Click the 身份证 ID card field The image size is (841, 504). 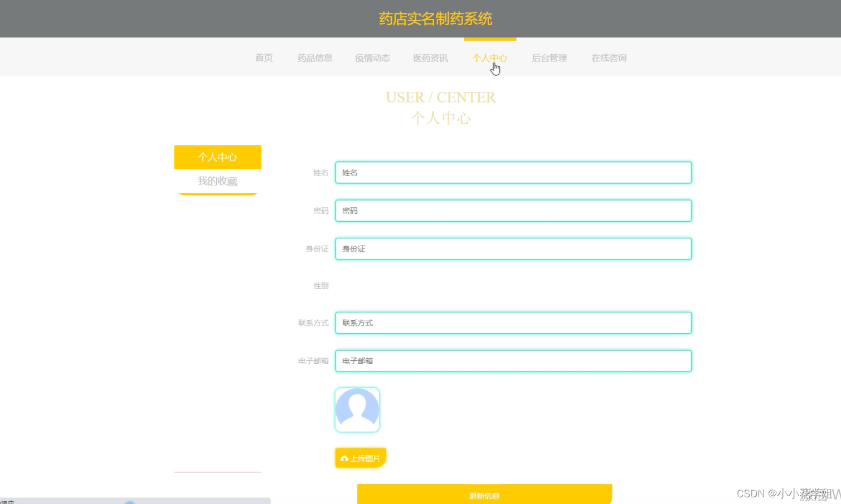(x=513, y=248)
